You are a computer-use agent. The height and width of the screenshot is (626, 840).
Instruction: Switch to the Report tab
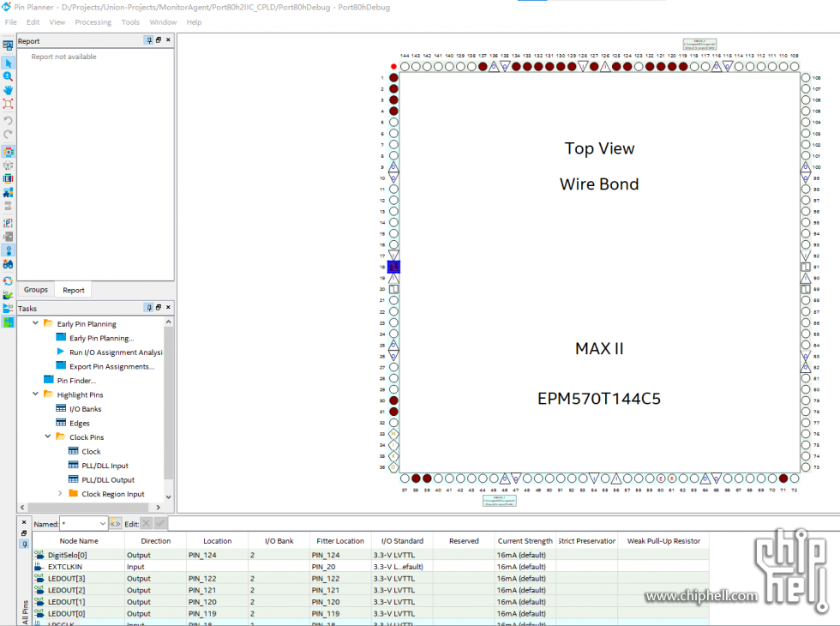point(74,290)
